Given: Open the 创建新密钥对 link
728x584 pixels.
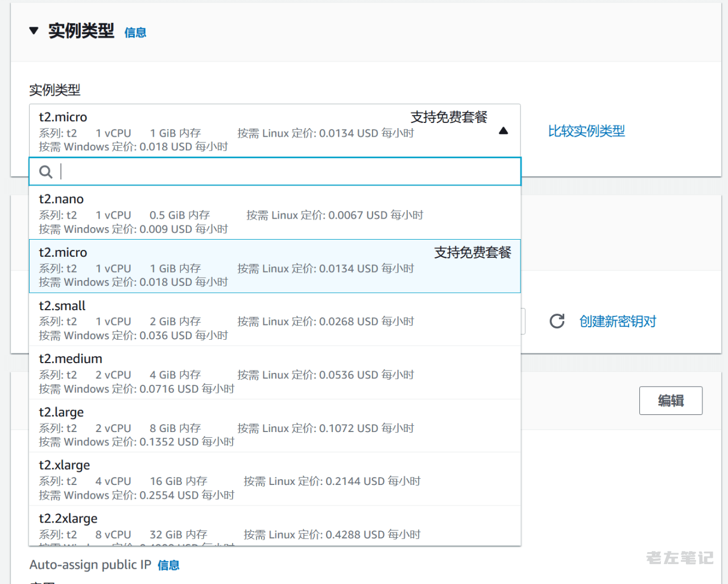Looking at the screenshot, I should [x=617, y=322].
